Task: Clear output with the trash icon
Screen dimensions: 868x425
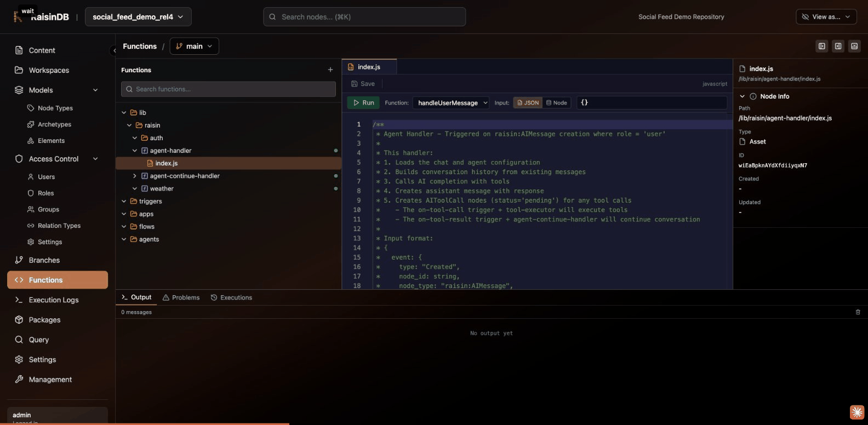Action: (858, 312)
